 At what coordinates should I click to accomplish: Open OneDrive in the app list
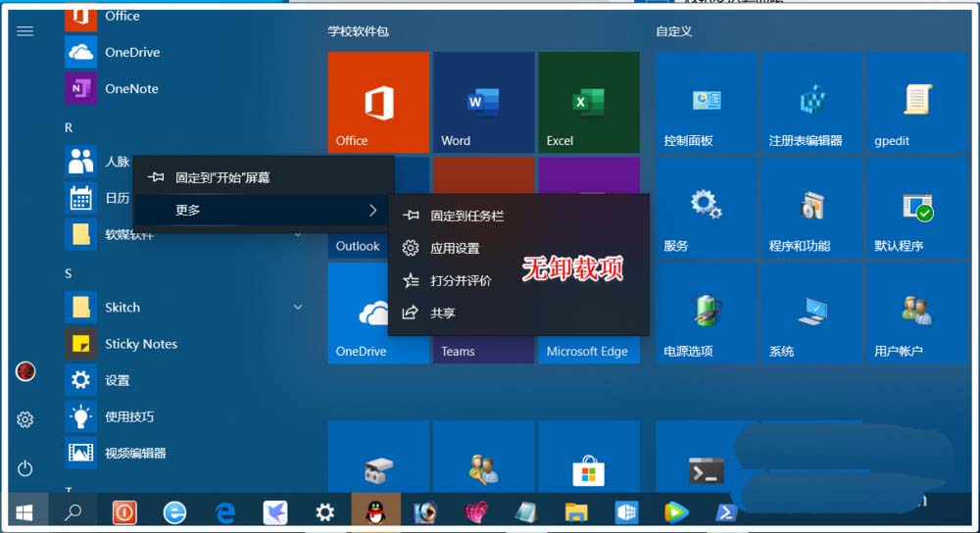(x=184, y=52)
